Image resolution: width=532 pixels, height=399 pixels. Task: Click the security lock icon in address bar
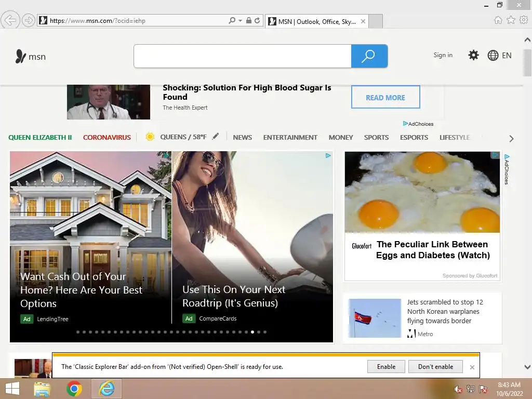pyautogui.click(x=249, y=20)
